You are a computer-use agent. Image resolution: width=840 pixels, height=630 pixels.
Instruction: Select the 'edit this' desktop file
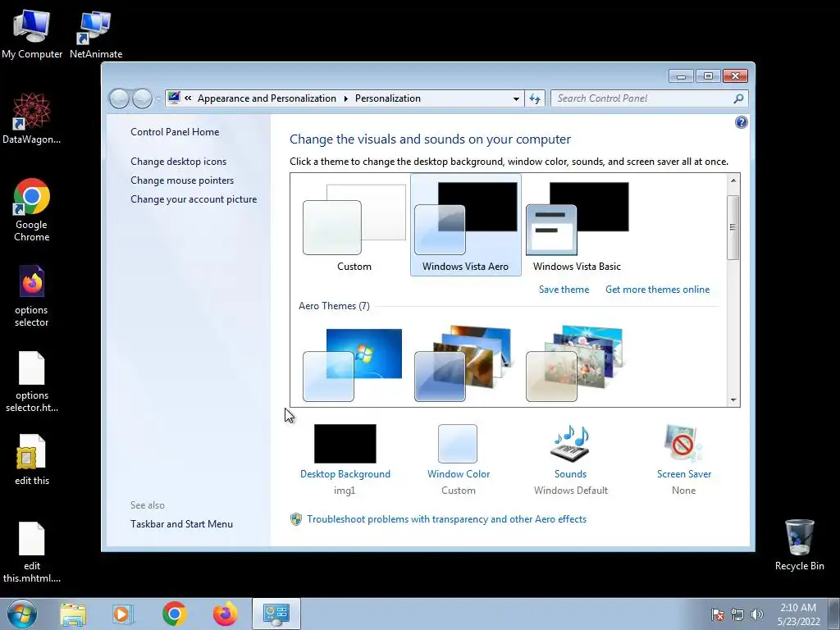click(x=32, y=458)
